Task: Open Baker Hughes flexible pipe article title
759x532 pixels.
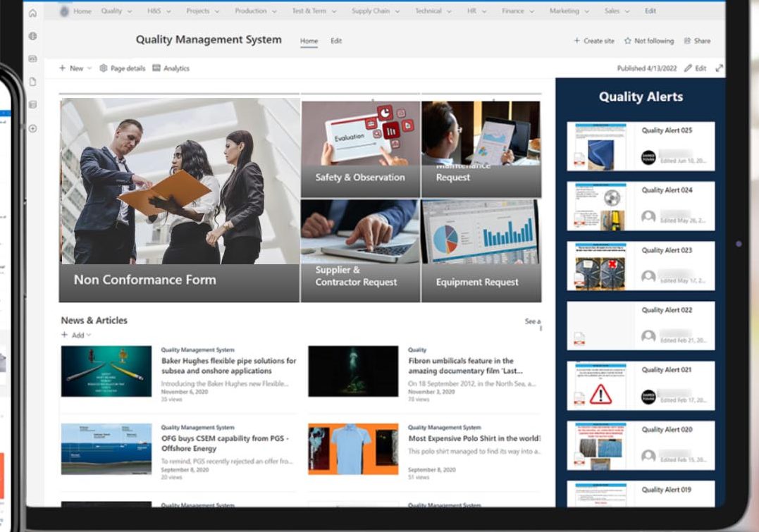Action: pos(228,366)
